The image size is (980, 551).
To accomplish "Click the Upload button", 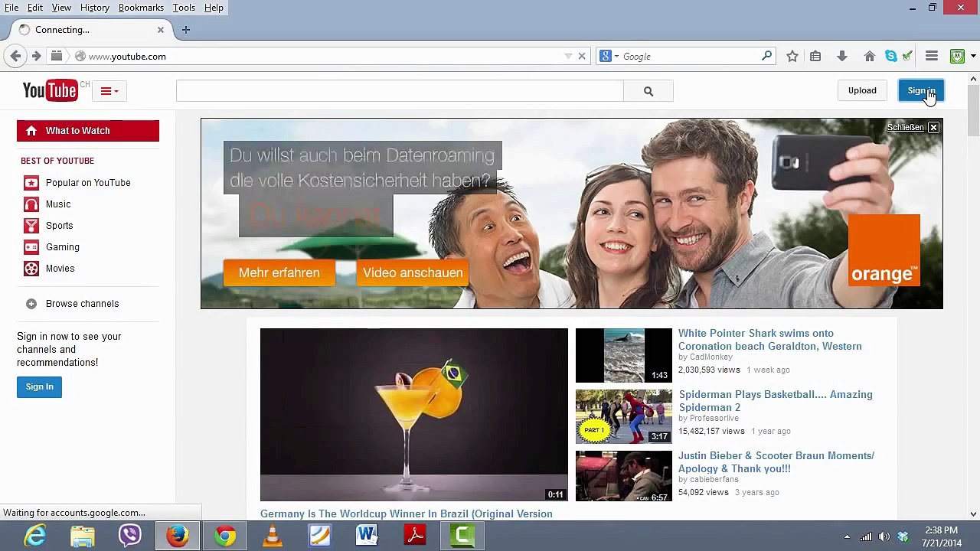I will coord(862,90).
